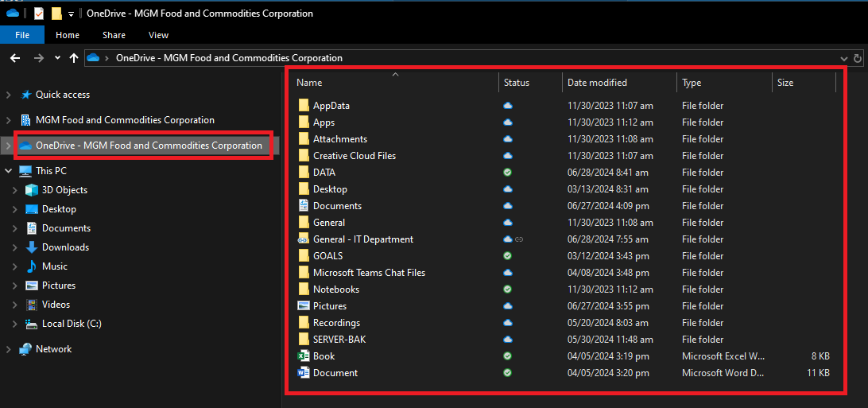
Task: Select Quick access in navigation pane
Action: point(63,95)
